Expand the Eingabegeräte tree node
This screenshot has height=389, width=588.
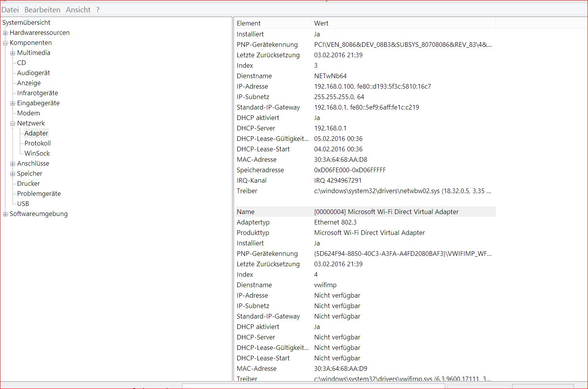(x=12, y=103)
